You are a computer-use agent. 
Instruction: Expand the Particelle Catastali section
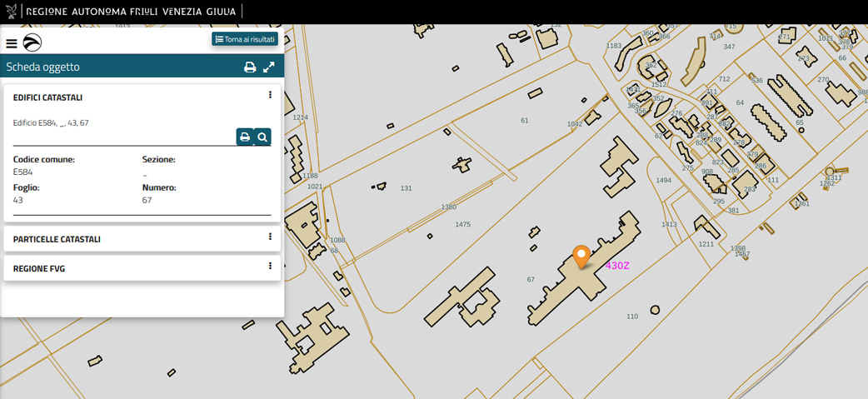click(57, 239)
